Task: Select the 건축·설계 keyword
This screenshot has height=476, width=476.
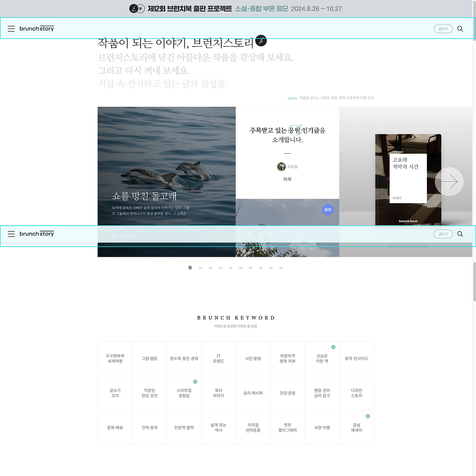Action: [x=149, y=428]
